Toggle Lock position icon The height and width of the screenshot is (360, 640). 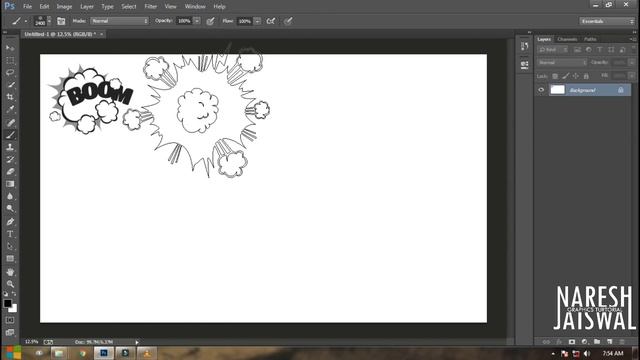tap(576, 76)
